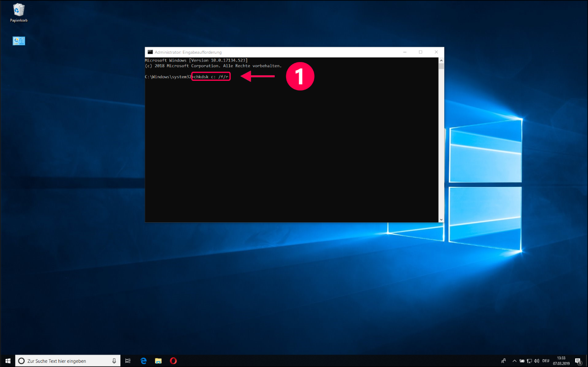The image size is (588, 367).
Task: Click the 'Microsoft Windows [Version 10.0.17134.523]' line
Action: tap(196, 60)
